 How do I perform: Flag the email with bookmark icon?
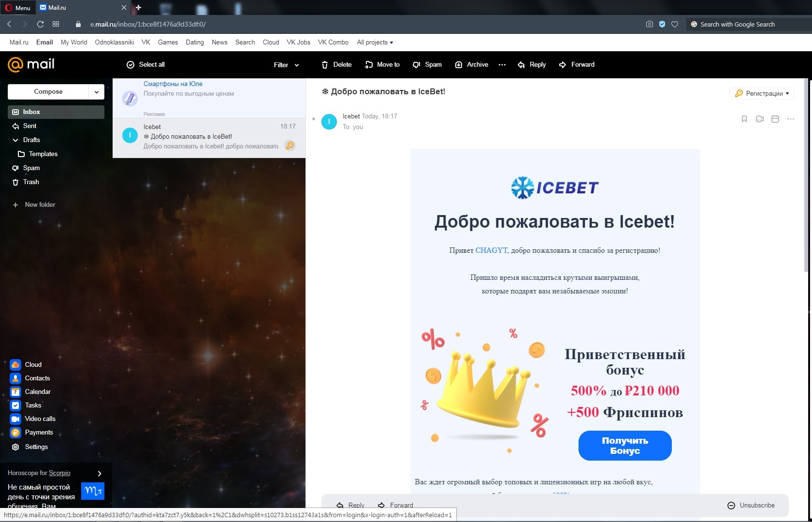(744, 119)
